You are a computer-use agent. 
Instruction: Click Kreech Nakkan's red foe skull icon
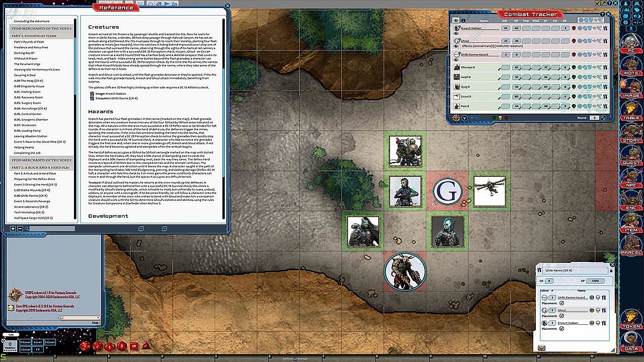[574, 28]
